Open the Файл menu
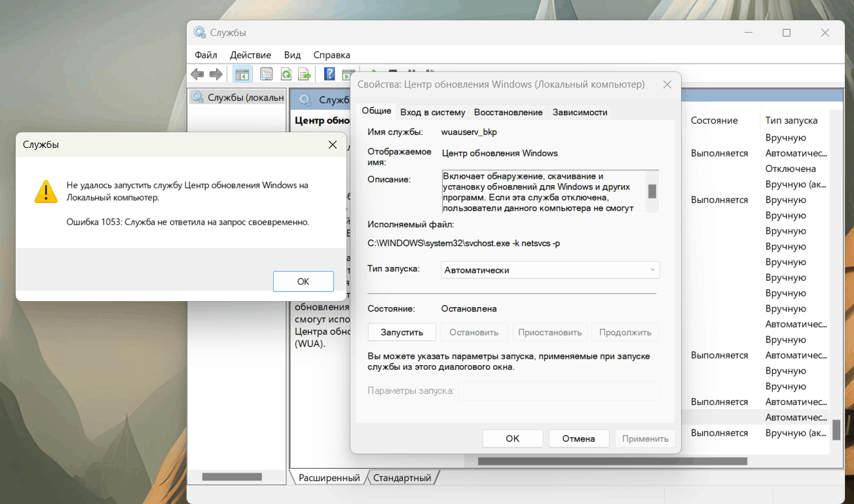This screenshot has height=504, width=854. tap(206, 55)
